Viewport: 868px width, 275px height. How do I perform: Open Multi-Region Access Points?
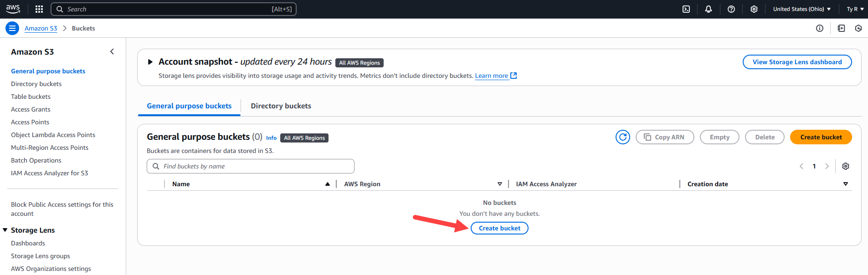point(50,148)
